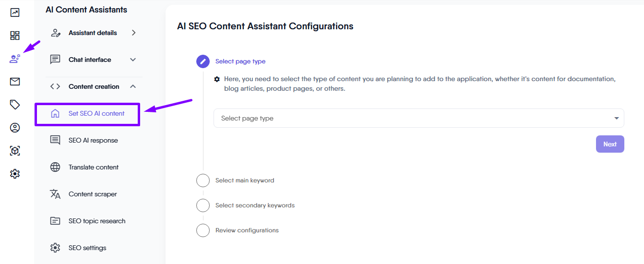Open the analytics chart icon in sidebar
This screenshot has width=644, height=264.
[15, 12]
